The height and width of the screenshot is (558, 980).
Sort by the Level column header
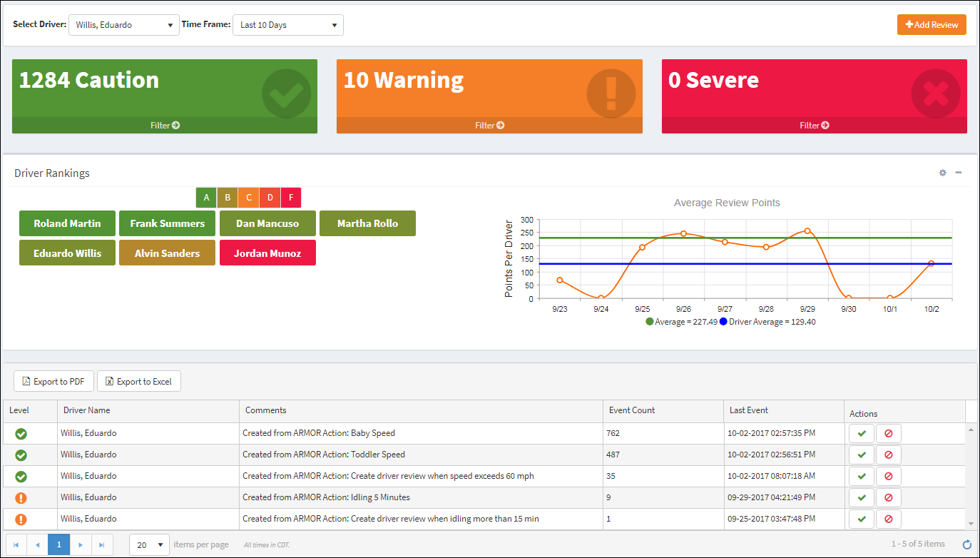[x=31, y=410]
